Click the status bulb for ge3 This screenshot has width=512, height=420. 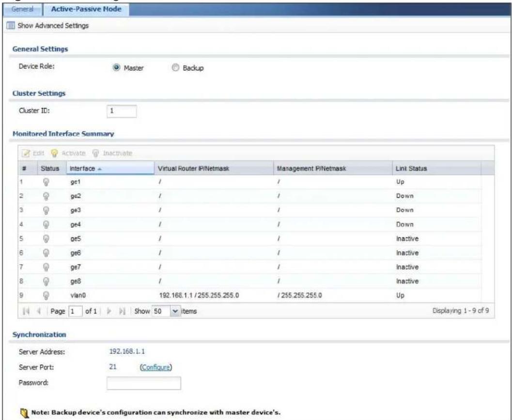pyautogui.click(x=46, y=210)
